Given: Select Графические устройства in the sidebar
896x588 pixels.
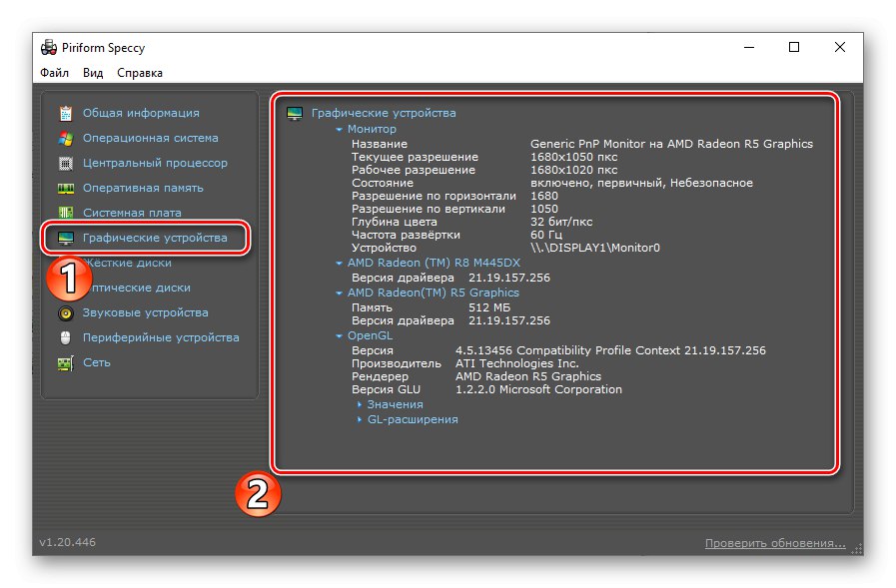Looking at the screenshot, I should 155,238.
